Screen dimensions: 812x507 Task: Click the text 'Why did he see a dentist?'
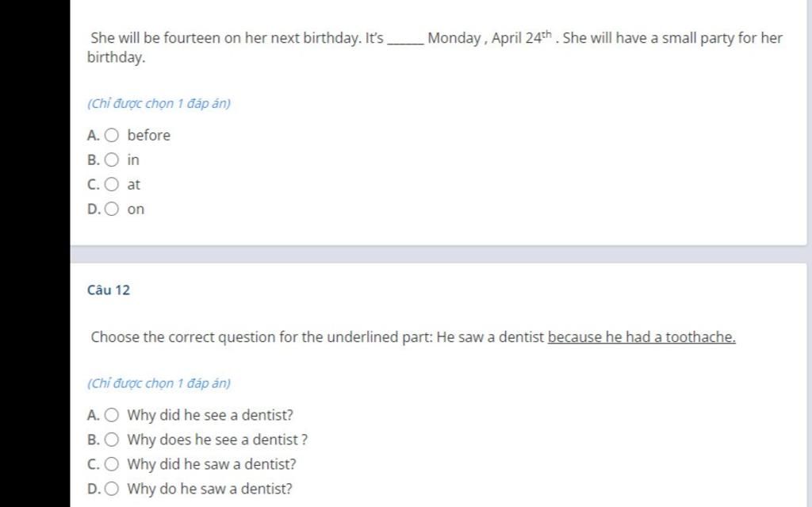tap(210, 415)
